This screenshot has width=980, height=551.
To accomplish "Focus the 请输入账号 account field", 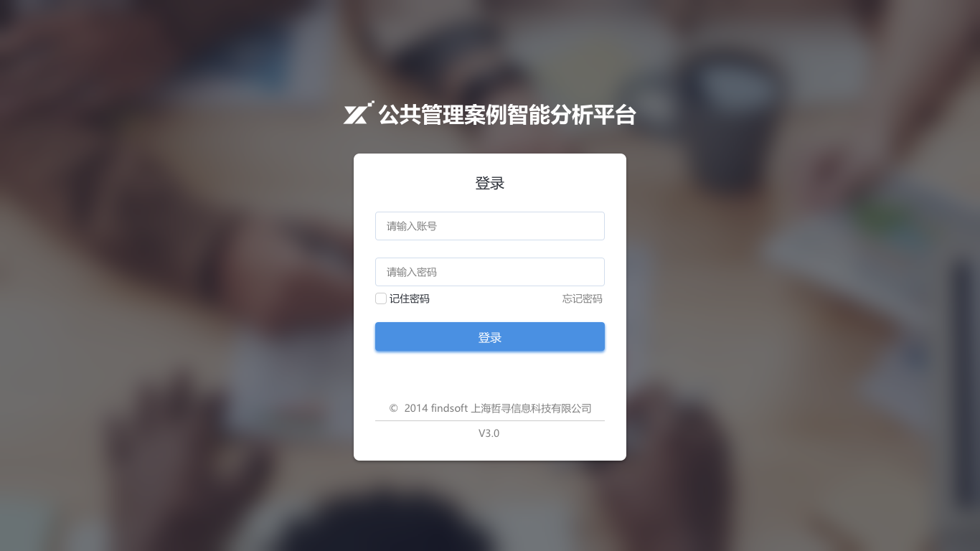I will (490, 226).
